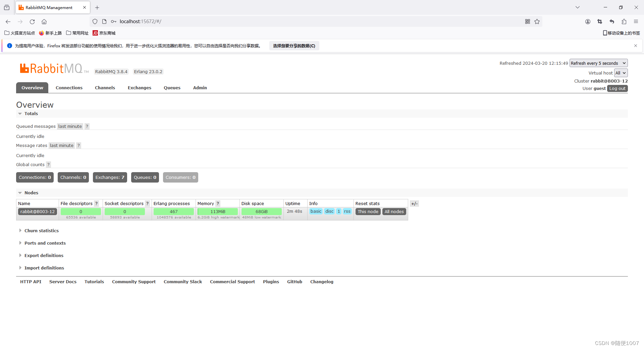644x349 pixels.
Task: Open node rabbit@B003-12 details
Action: point(38,212)
